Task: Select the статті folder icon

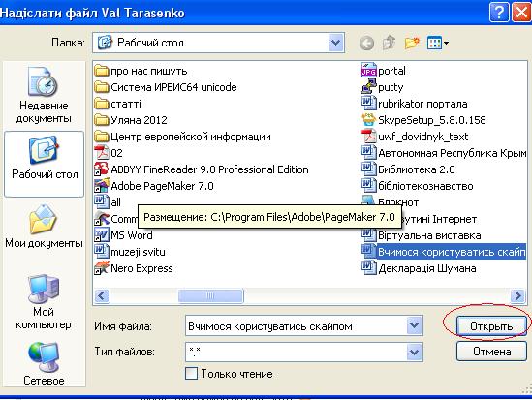Action: point(101,104)
